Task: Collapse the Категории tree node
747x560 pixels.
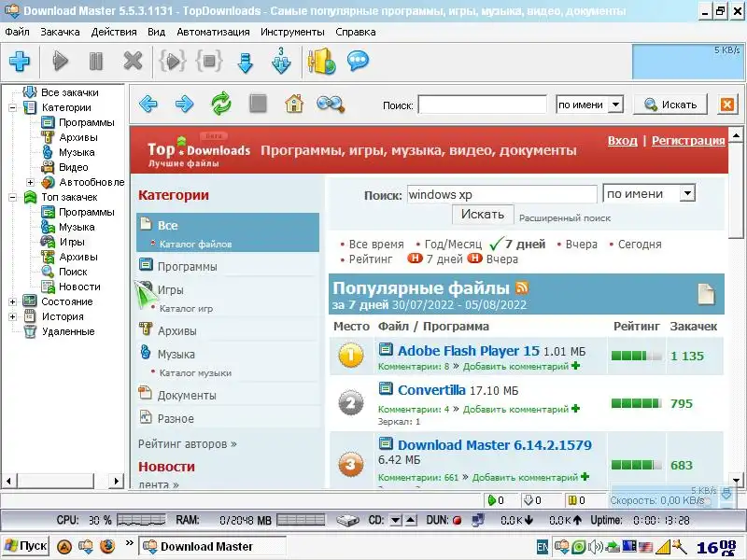Action: click(x=13, y=107)
